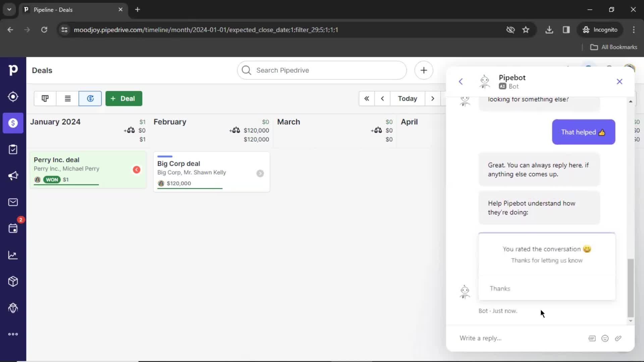
Task: Click the timeline/calendar view icon
Action: [90, 98]
